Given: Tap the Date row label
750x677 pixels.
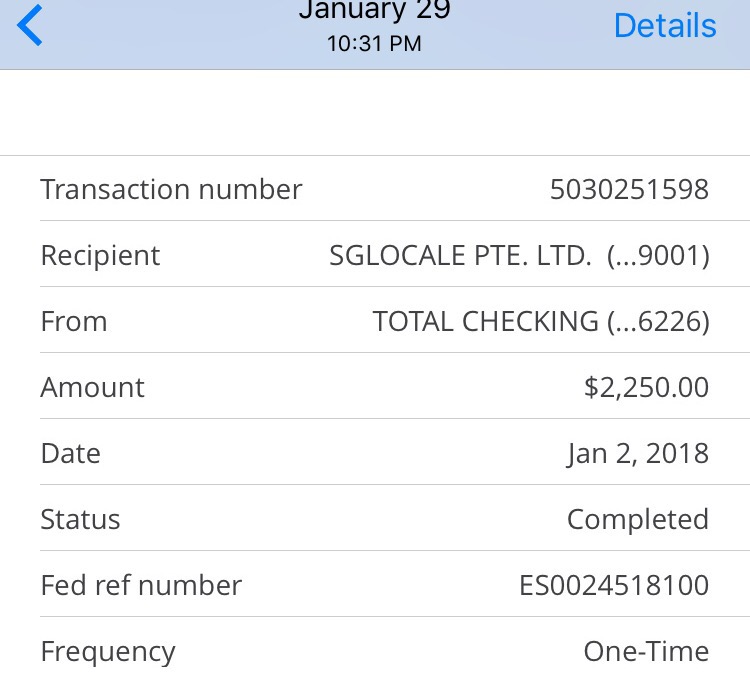Looking at the screenshot, I should pyautogui.click(x=71, y=453).
